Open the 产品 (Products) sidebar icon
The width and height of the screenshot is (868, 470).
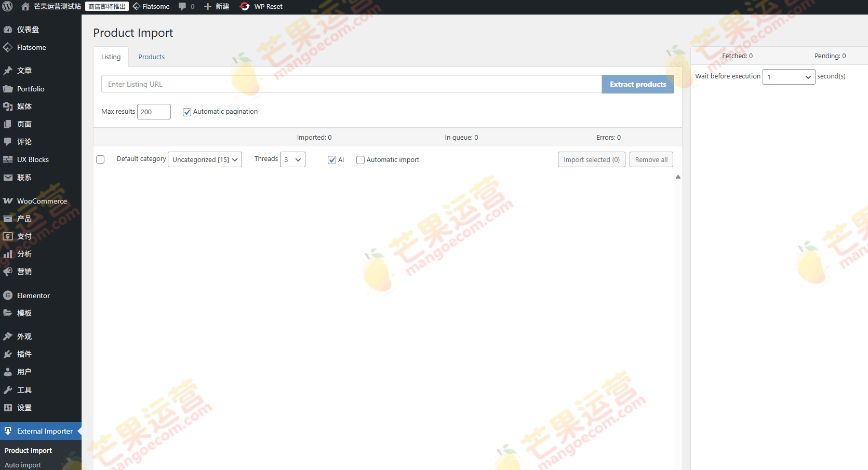coord(8,218)
